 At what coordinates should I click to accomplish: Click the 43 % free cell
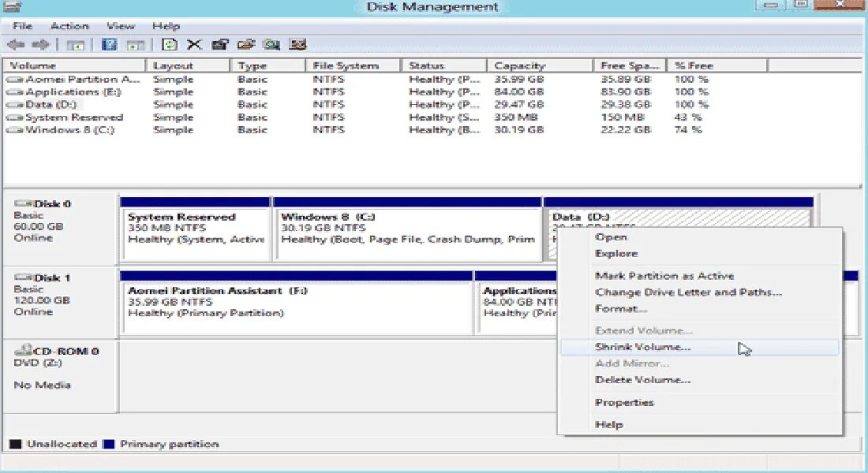[x=688, y=117]
